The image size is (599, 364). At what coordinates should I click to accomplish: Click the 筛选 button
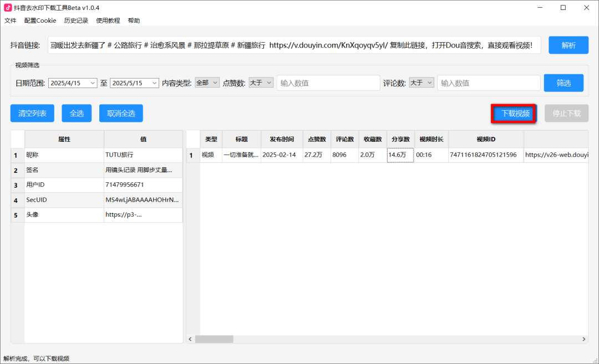click(564, 83)
